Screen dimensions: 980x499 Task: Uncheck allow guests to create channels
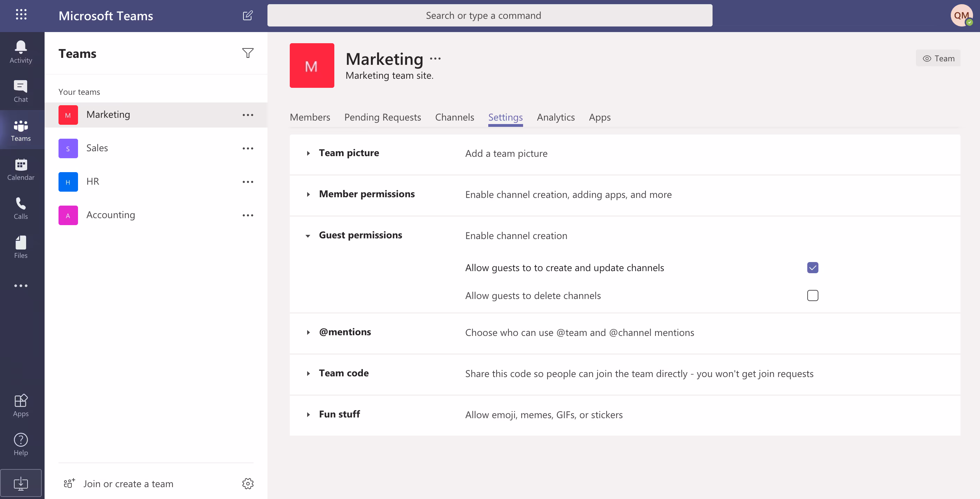812,268
